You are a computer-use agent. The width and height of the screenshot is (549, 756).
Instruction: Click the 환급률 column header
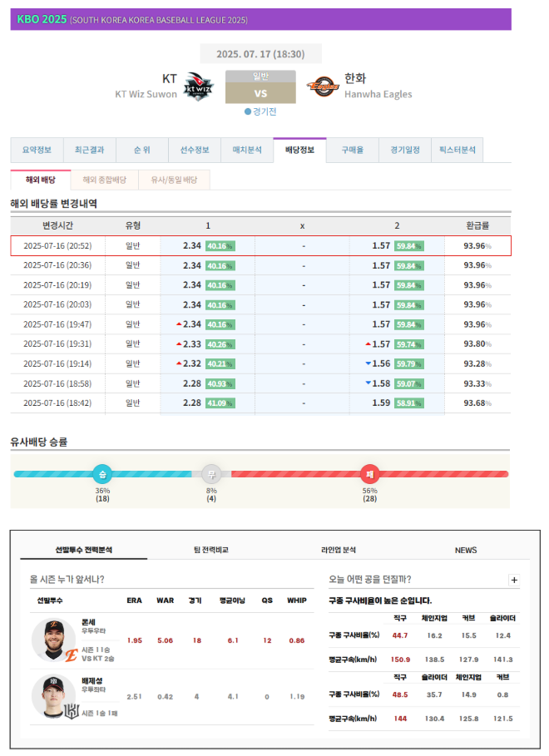pos(477,225)
